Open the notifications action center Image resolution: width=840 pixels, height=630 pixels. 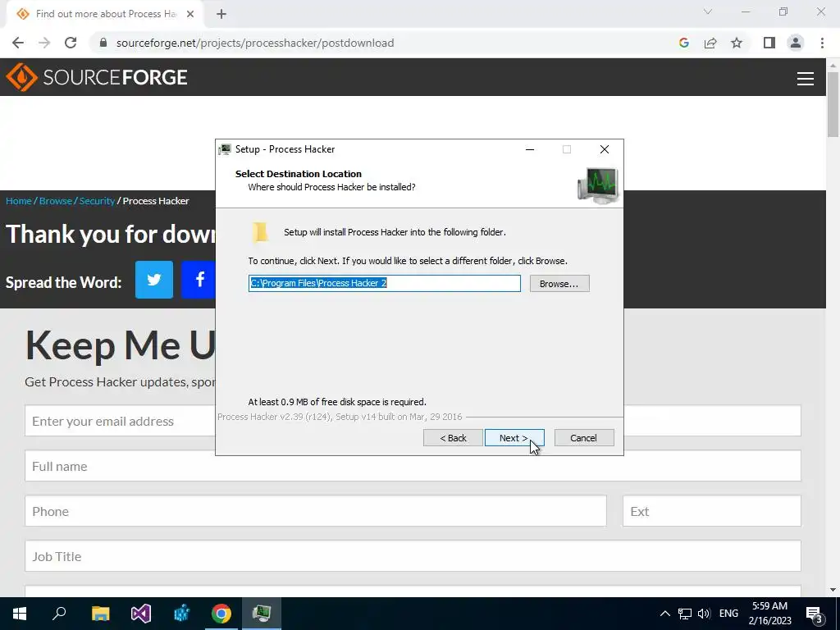point(815,614)
